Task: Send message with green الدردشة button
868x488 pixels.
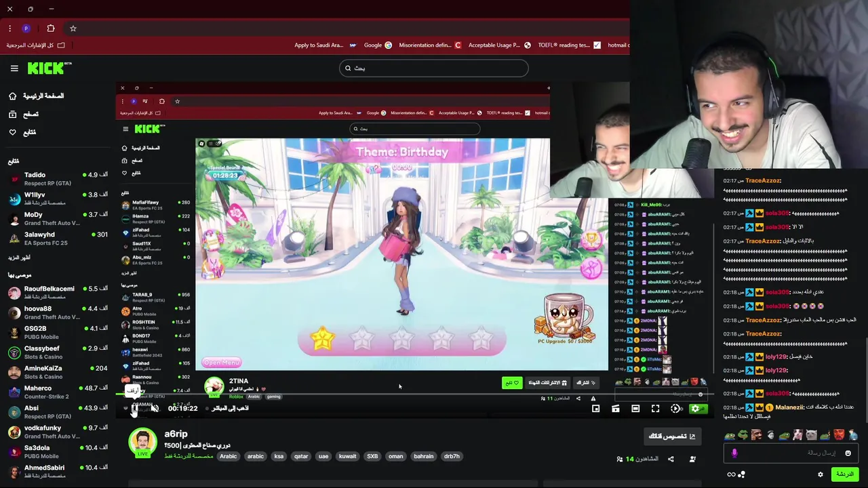Action: pos(844,474)
